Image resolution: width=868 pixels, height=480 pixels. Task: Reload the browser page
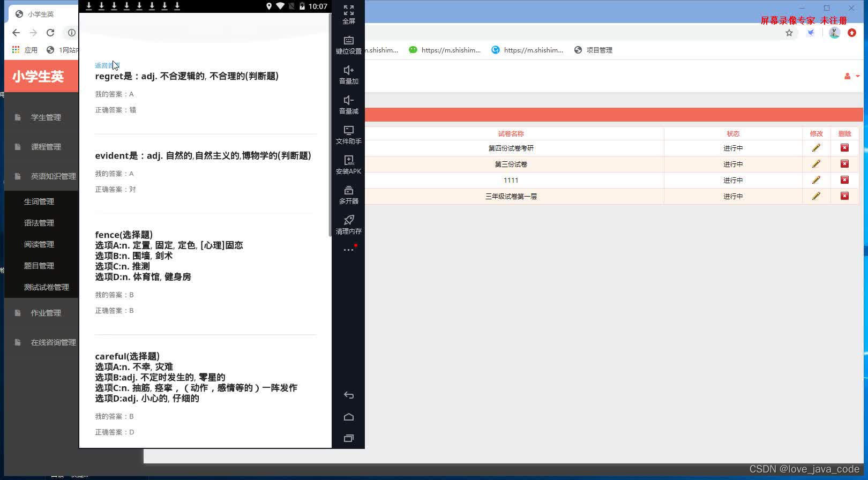[x=50, y=33]
